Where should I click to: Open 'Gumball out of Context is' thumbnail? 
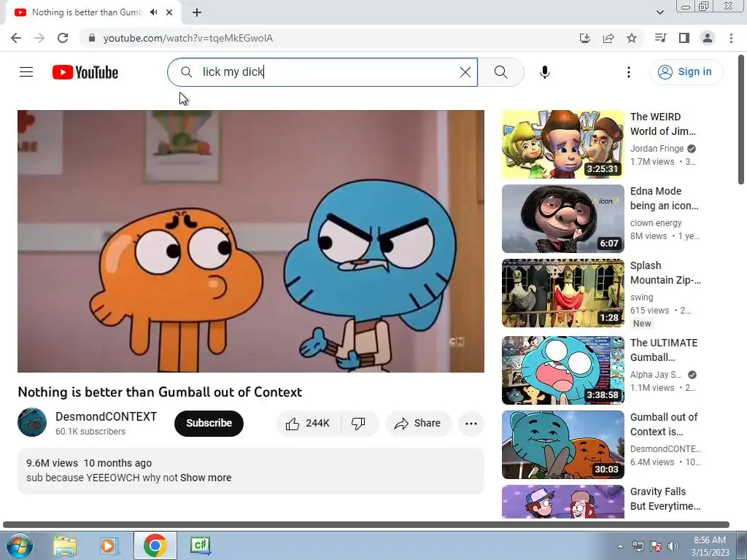(562, 445)
